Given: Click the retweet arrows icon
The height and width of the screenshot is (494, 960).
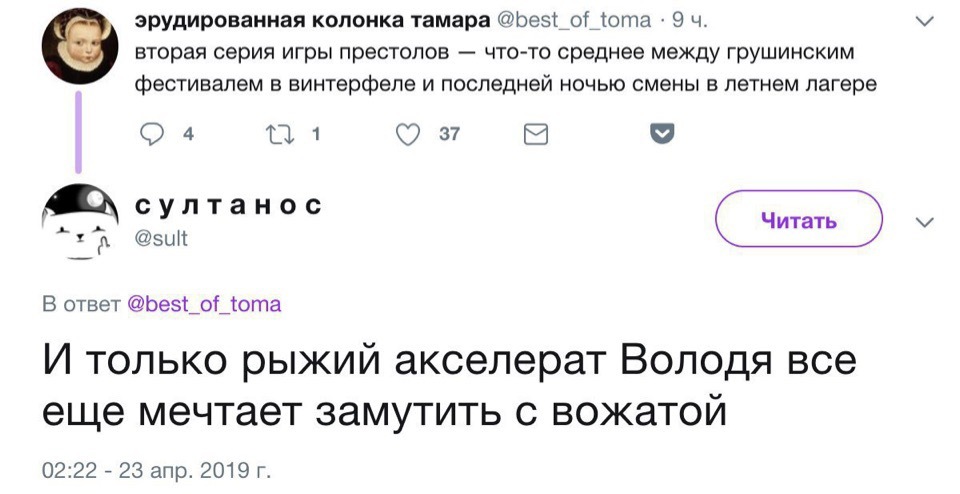Looking at the screenshot, I should point(281,135).
